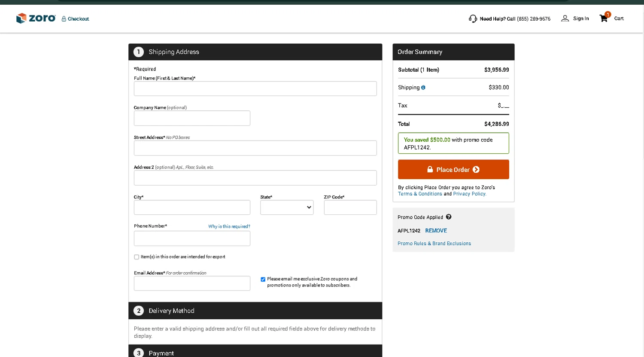Open the shopping cart icon
The image size is (644, 357).
604,18
